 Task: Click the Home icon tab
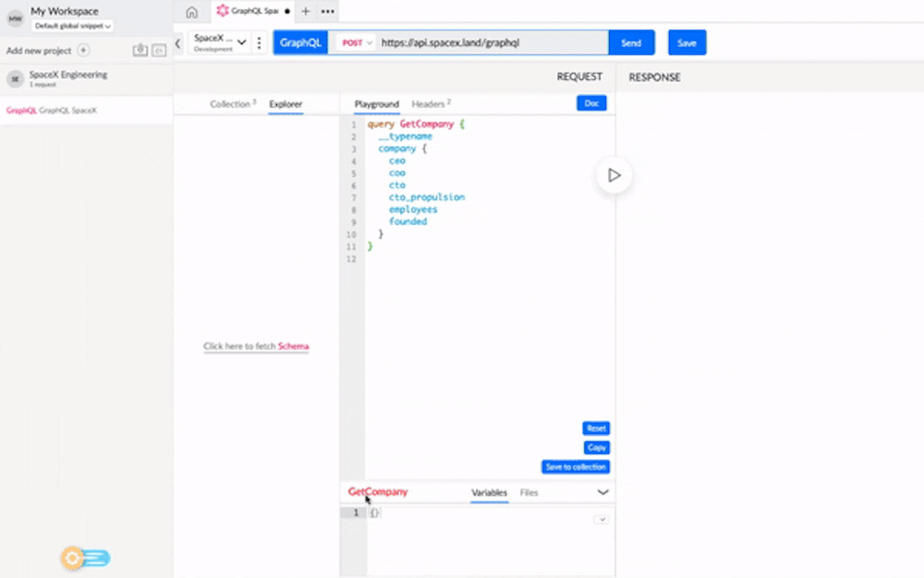pyautogui.click(x=192, y=12)
